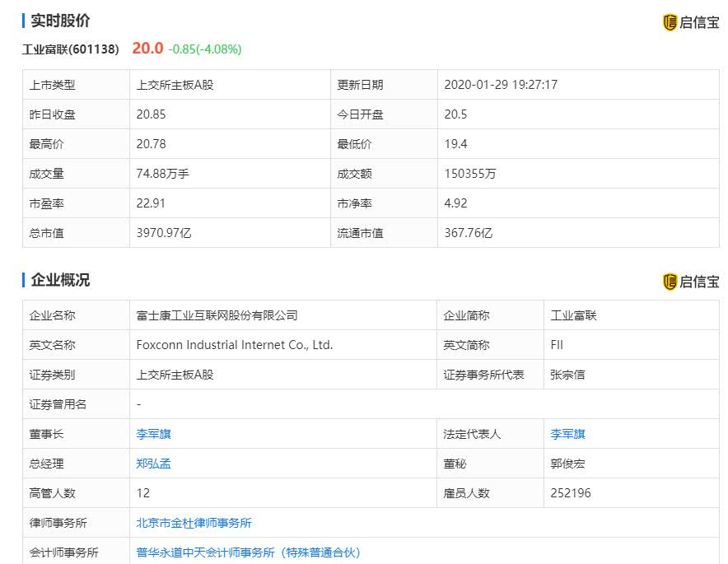Viewport: 728px width, 564px height.
Task: Select highest price value 20.78
Action: (151, 144)
